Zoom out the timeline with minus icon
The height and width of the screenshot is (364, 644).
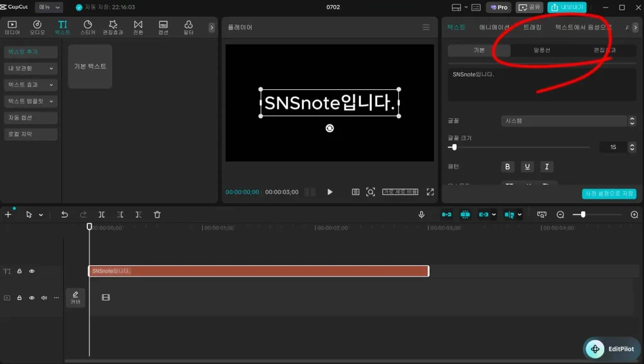[560, 214]
